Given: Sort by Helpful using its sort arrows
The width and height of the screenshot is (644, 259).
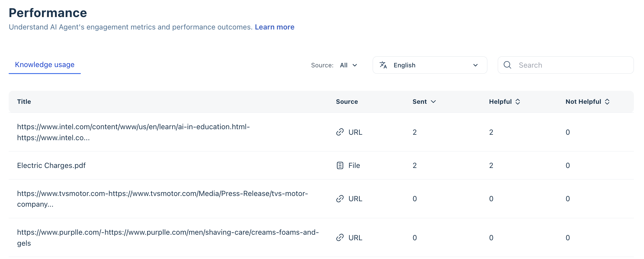Looking at the screenshot, I should point(518,102).
